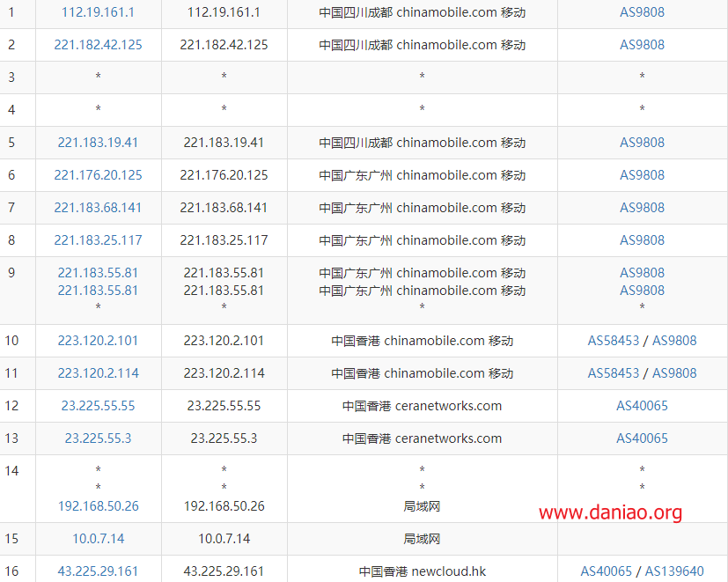Select plain text 221.176.20.125 in hop 6

[x=224, y=175]
